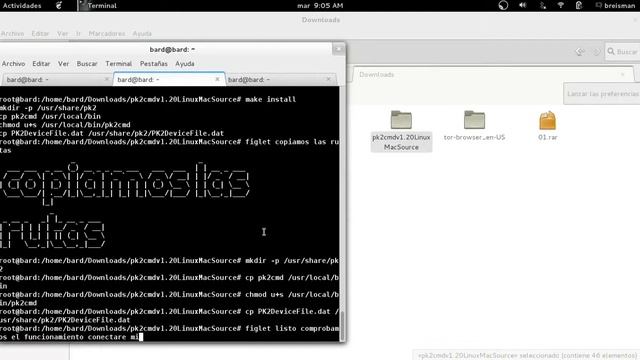Select tor-browser_en-US folder icon
Screen dimensions: 640x360
[x=474, y=120]
